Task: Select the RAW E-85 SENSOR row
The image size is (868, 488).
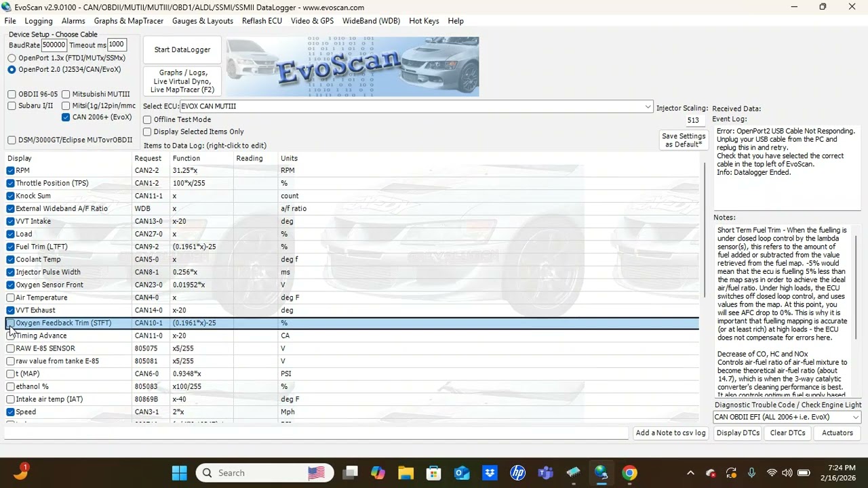Action: (x=352, y=348)
